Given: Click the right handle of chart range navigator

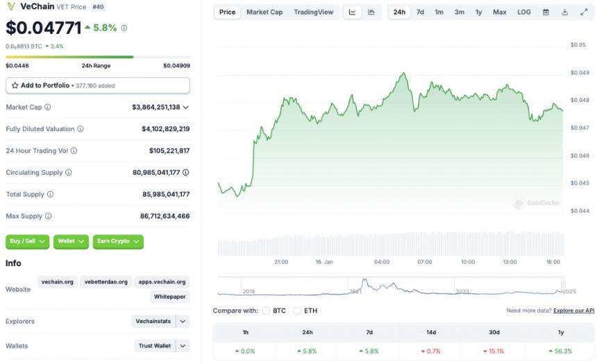Looking at the screenshot, I should pyautogui.click(x=563, y=286).
